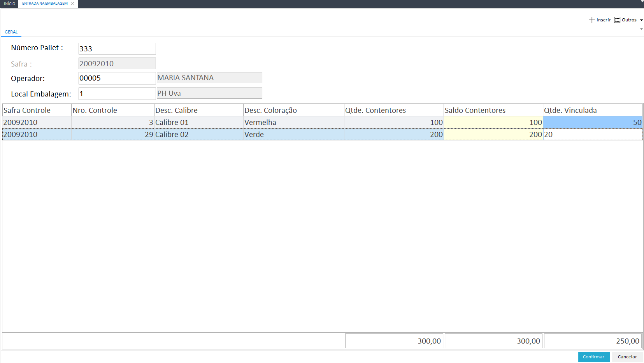Click the PH Uva description field

(x=209, y=93)
